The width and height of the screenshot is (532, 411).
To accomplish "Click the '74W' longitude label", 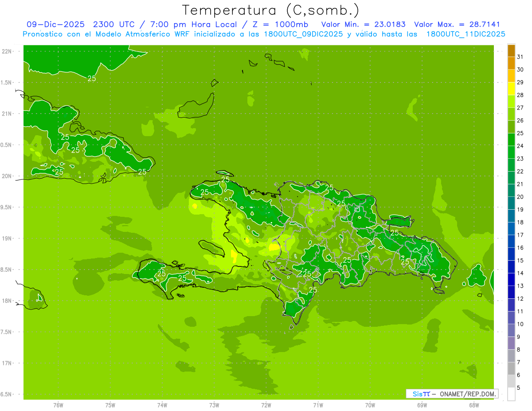I will 162,405.
